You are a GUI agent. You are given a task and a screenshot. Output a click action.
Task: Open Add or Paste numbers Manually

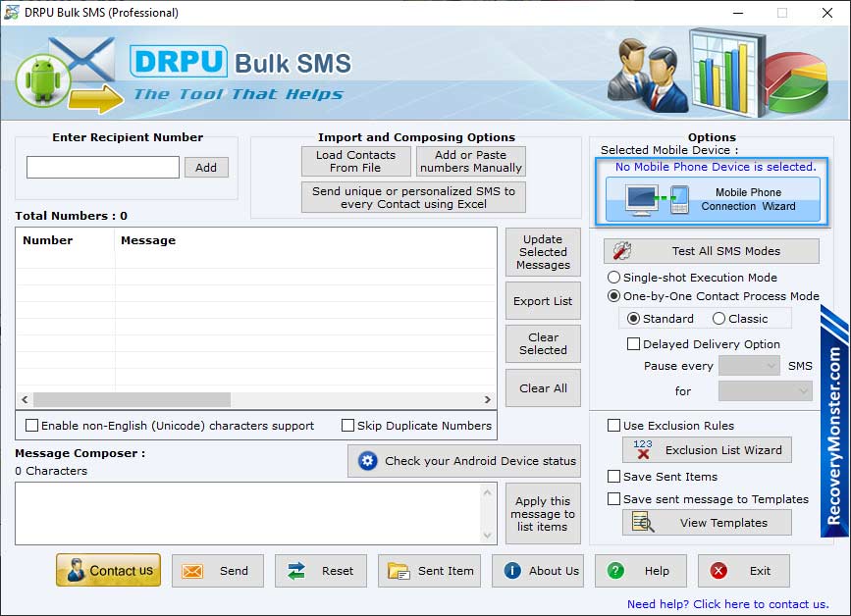click(471, 161)
